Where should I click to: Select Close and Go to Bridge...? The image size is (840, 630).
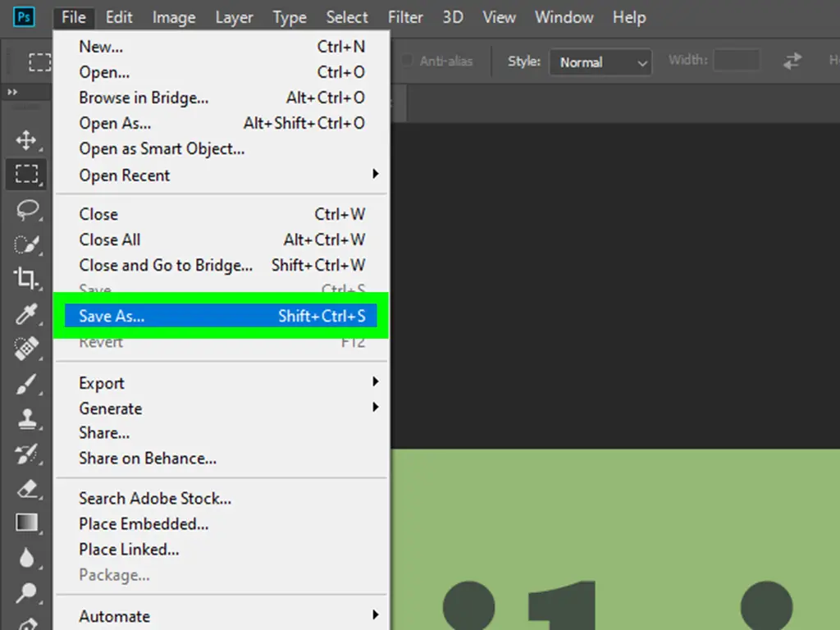click(221, 265)
